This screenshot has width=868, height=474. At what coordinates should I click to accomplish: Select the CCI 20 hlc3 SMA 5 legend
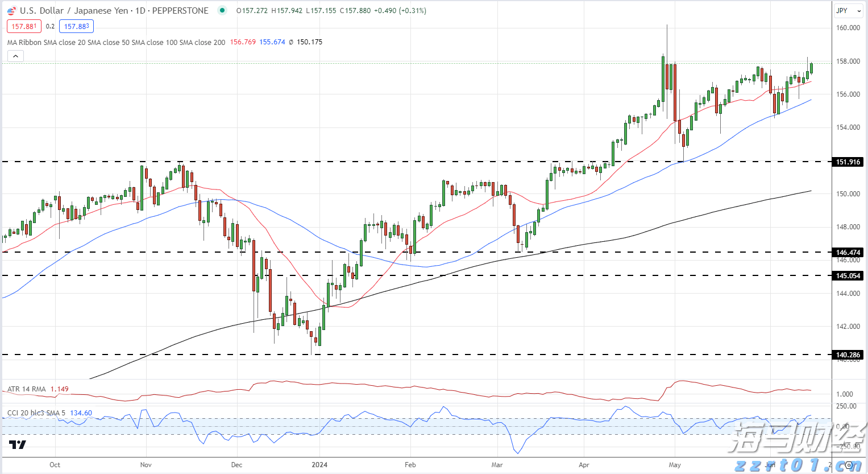pyautogui.click(x=36, y=413)
